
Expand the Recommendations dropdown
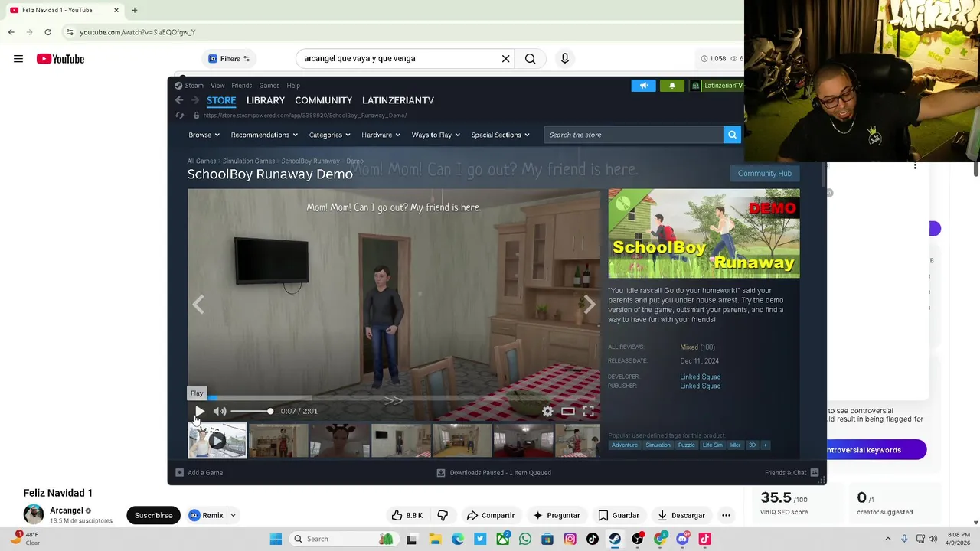point(264,135)
